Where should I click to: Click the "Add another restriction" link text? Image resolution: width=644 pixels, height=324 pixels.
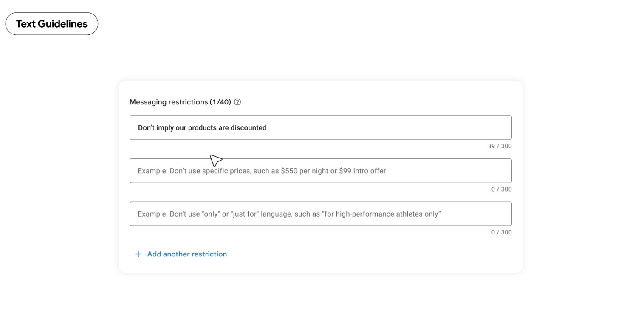coord(187,254)
